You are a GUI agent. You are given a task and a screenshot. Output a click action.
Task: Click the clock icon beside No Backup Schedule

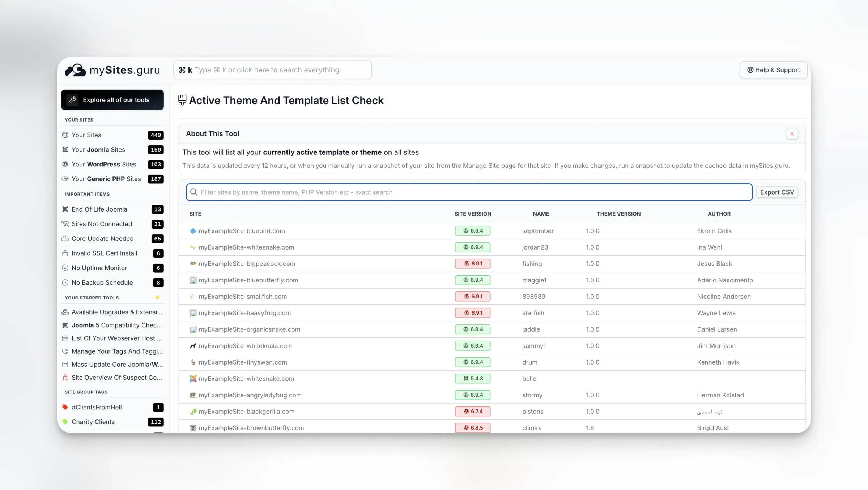pos(65,282)
